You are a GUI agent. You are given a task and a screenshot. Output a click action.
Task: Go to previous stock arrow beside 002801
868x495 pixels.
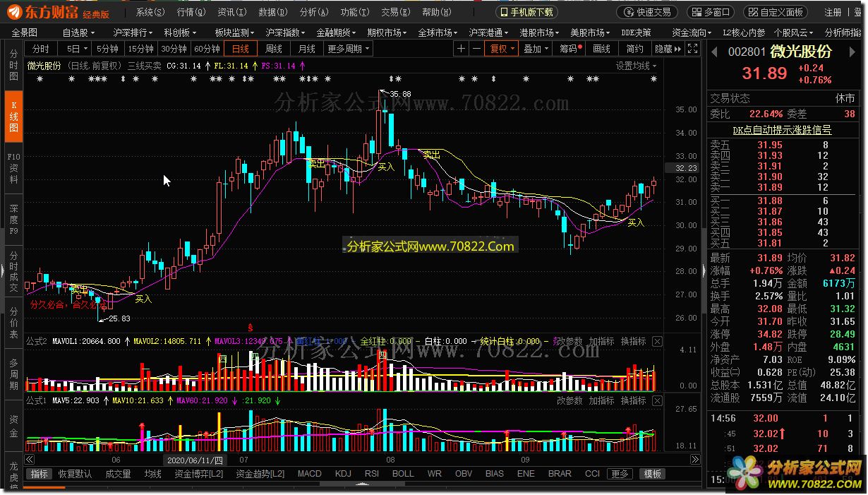[x=714, y=52]
